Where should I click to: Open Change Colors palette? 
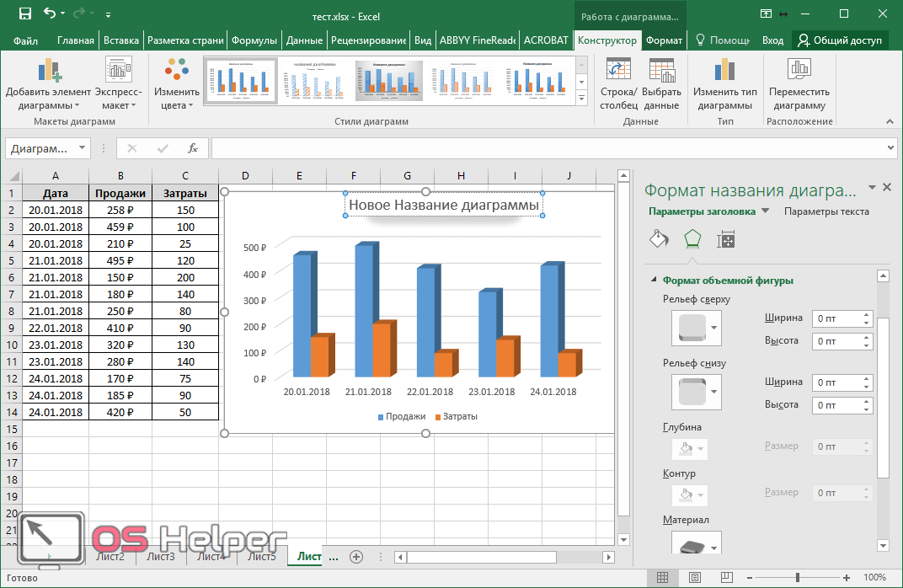177,72
